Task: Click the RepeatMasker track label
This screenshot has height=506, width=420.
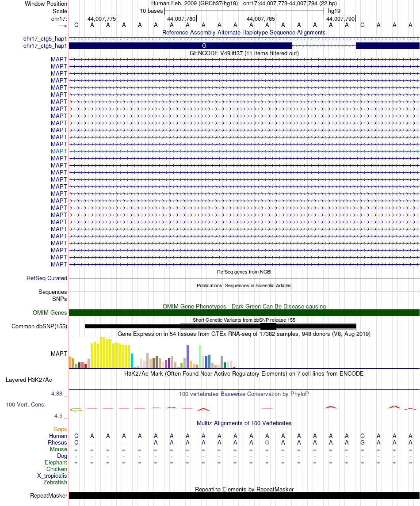Action: pos(49,496)
